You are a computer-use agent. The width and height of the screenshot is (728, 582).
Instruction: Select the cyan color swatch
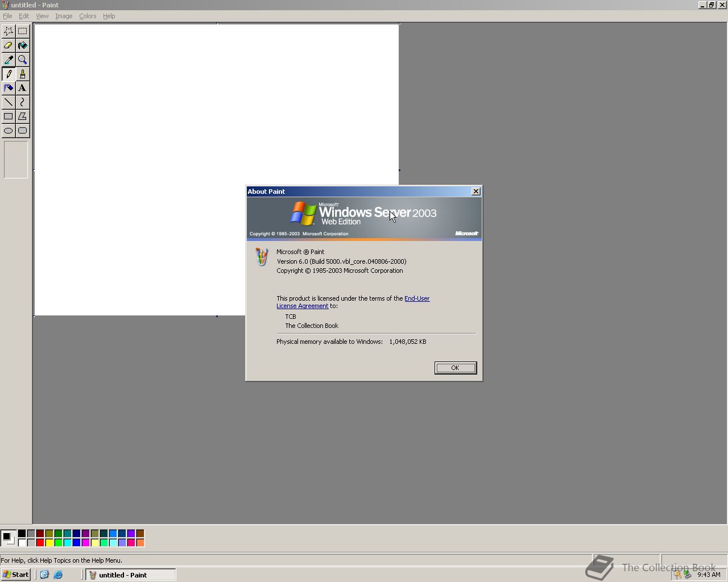click(x=67, y=542)
